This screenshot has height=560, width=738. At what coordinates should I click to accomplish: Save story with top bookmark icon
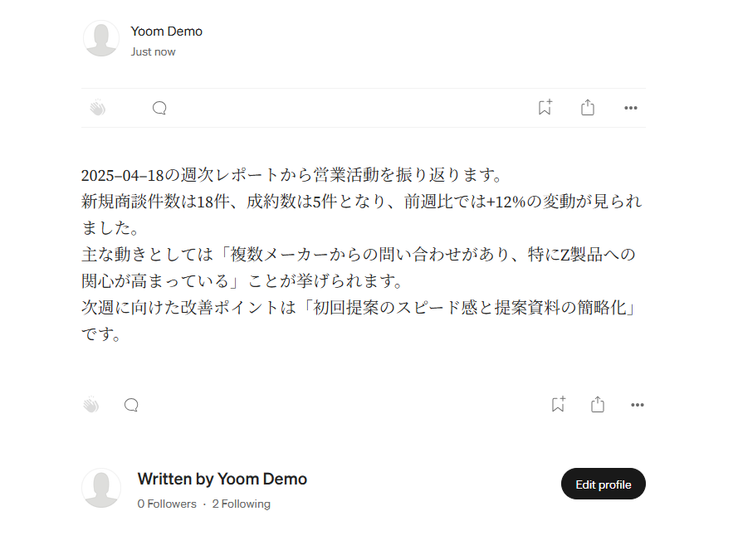tap(545, 107)
